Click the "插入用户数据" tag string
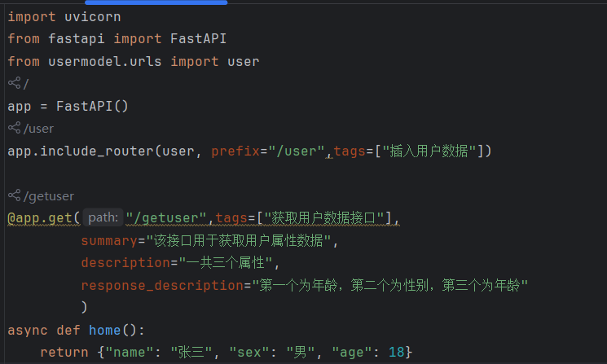The image size is (607, 364). click(431, 151)
